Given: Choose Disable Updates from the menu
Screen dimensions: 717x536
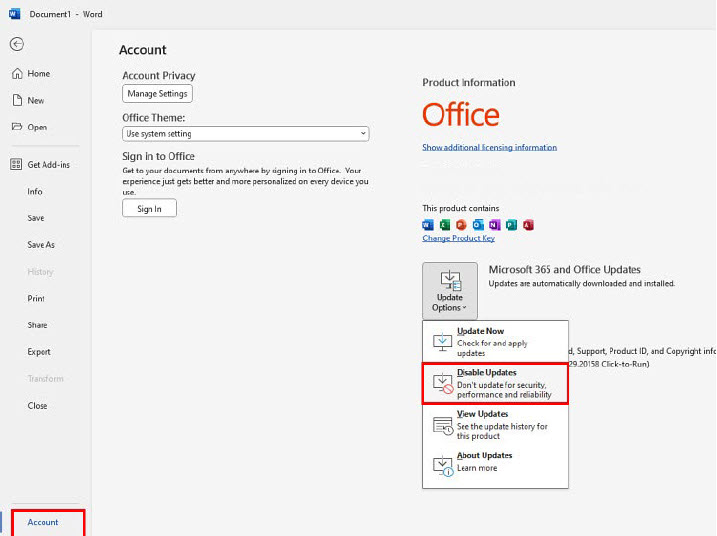Looking at the screenshot, I should 495,383.
